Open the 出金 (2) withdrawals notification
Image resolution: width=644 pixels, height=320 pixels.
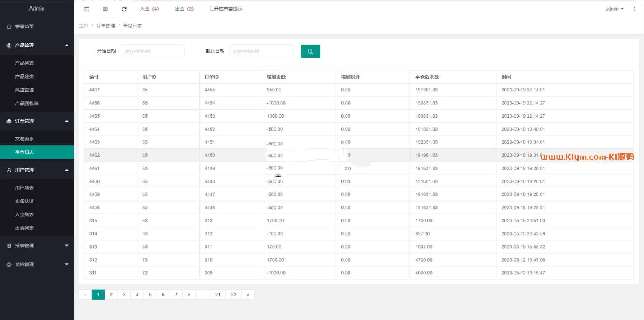point(184,9)
